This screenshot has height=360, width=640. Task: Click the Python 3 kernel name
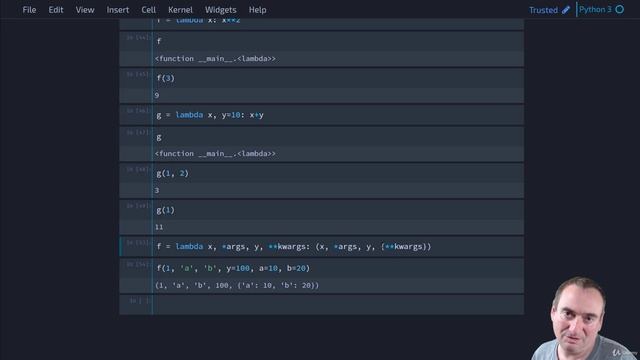595,10
